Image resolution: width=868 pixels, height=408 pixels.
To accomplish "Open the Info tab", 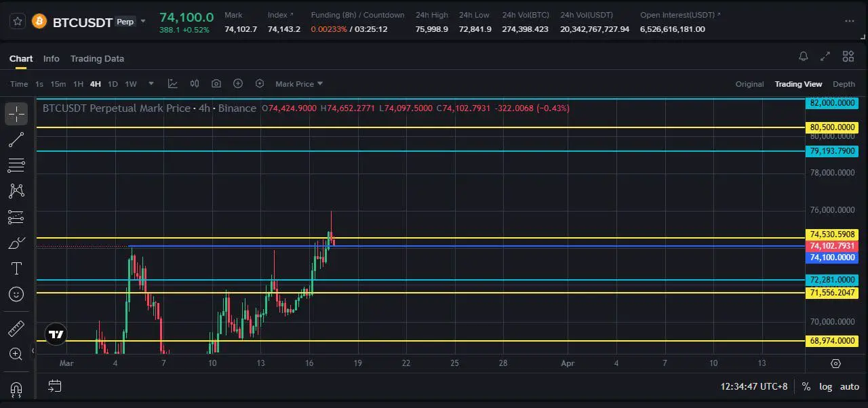I will [x=52, y=58].
